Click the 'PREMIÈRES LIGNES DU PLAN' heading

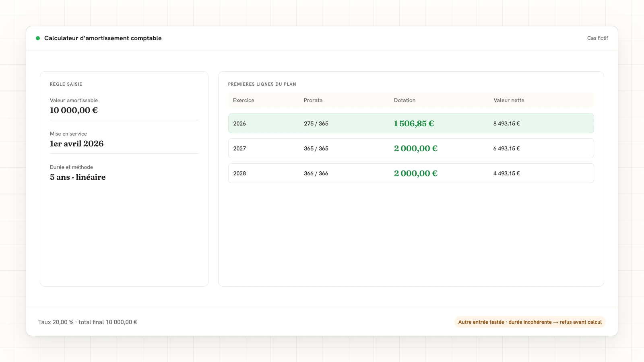pyautogui.click(x=262, y=84)
